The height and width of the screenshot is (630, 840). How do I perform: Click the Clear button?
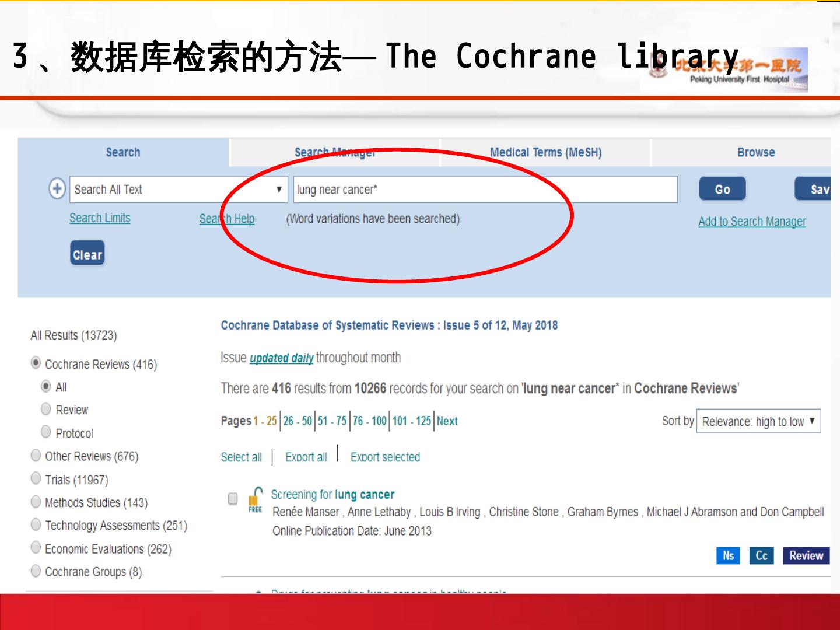tap(87, 254)
